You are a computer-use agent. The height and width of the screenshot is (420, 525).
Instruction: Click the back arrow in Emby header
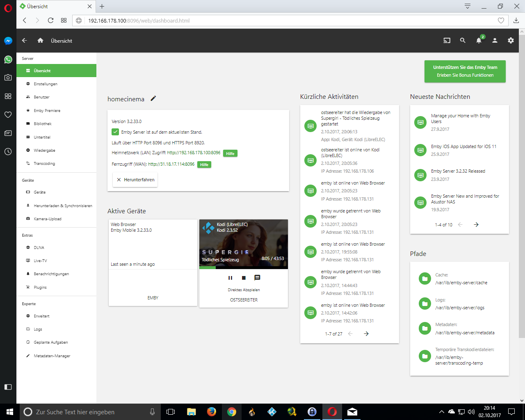pos(24,41)
